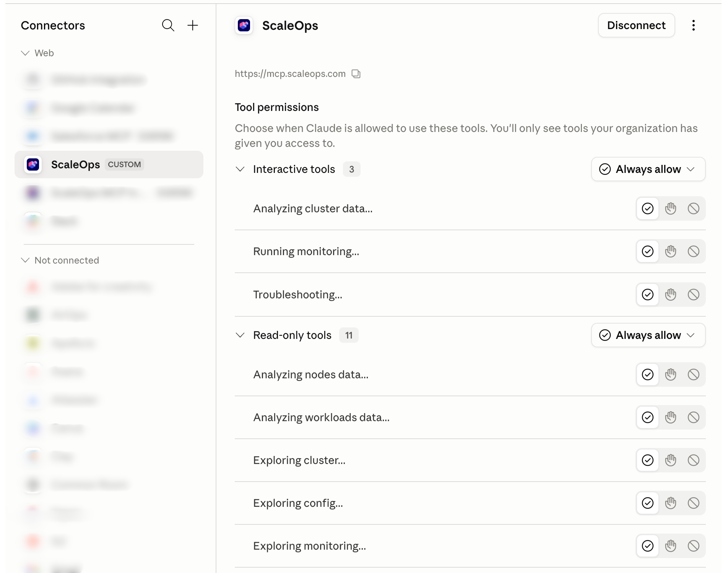Disconnect the ScaleOps connector
This screenshot has width=728, height=573.
636,25
